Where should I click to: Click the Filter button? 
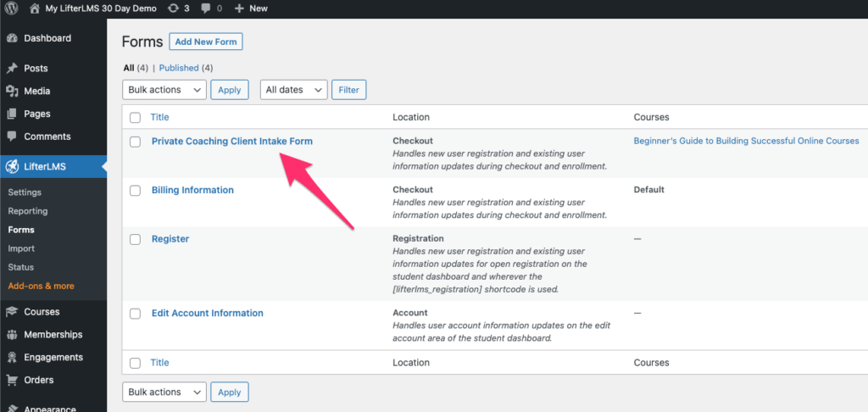(348, 90)
